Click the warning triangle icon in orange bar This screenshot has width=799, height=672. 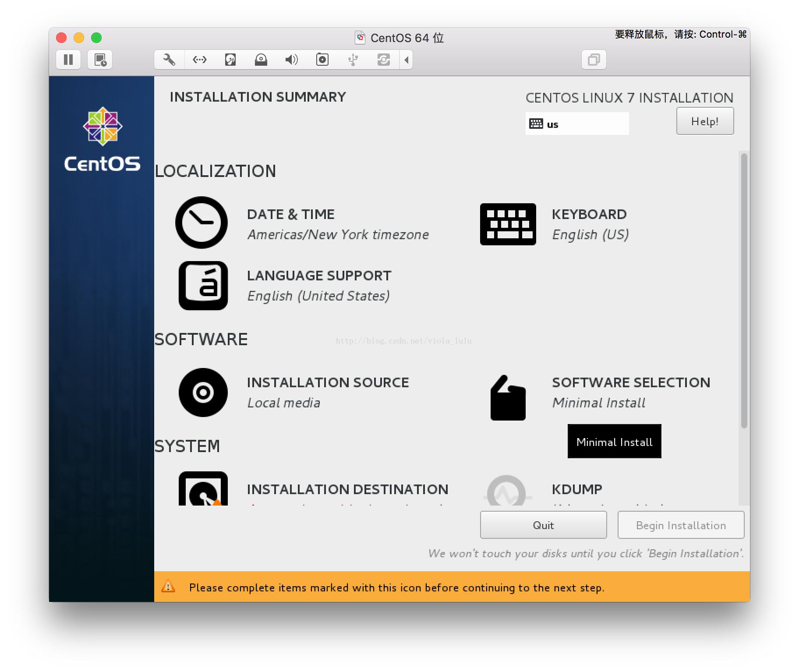click(x=168, y=586)
